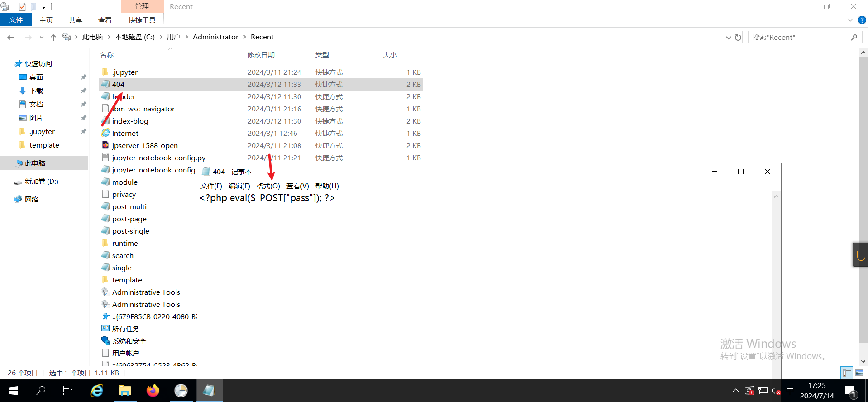Click the Help question mark icon

click(862, 20)
